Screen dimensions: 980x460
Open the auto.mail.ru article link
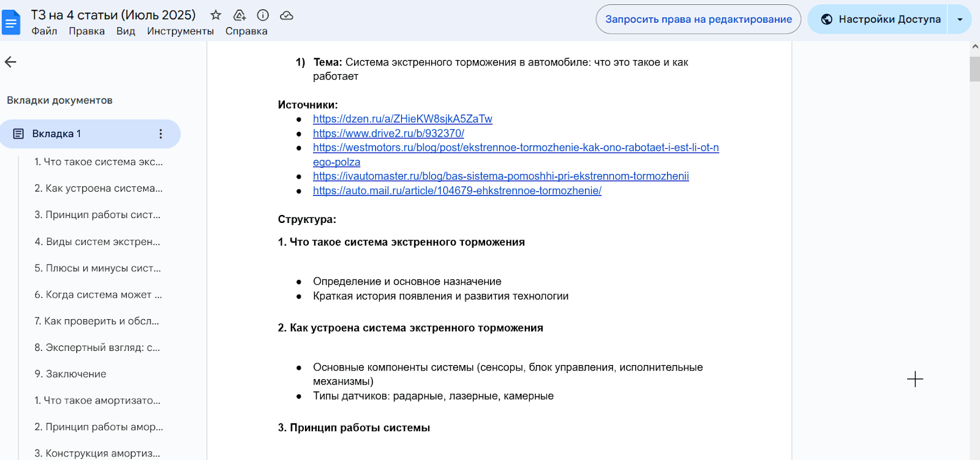coord(457,190)
